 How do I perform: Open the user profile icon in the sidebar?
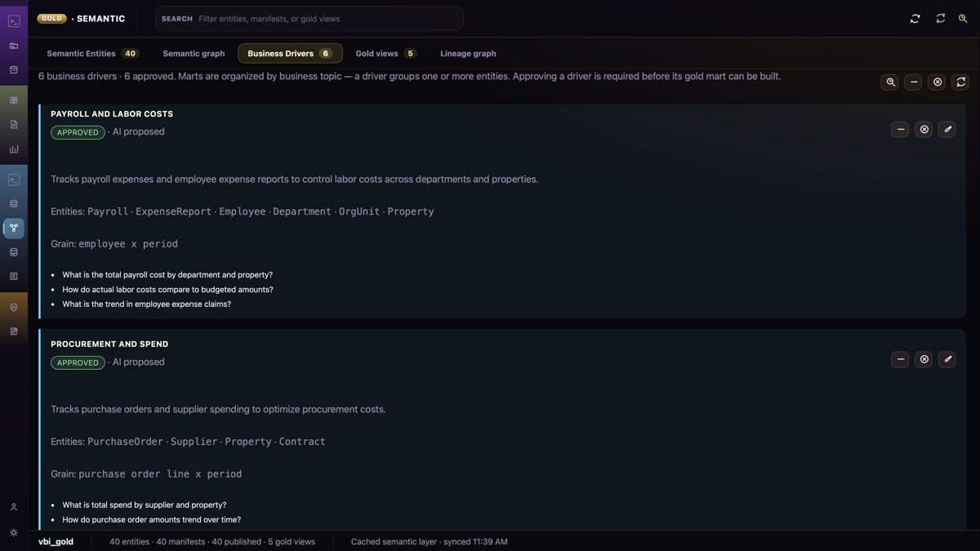[14, 508]
